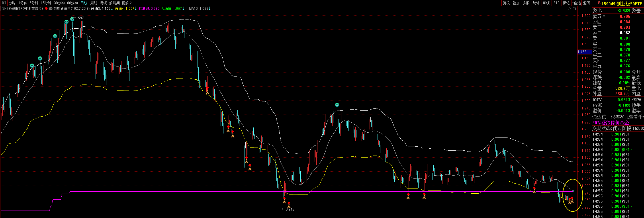Open the 画线 drawing tools
Screen dimensions: 644x218
(x=546, y=3)
